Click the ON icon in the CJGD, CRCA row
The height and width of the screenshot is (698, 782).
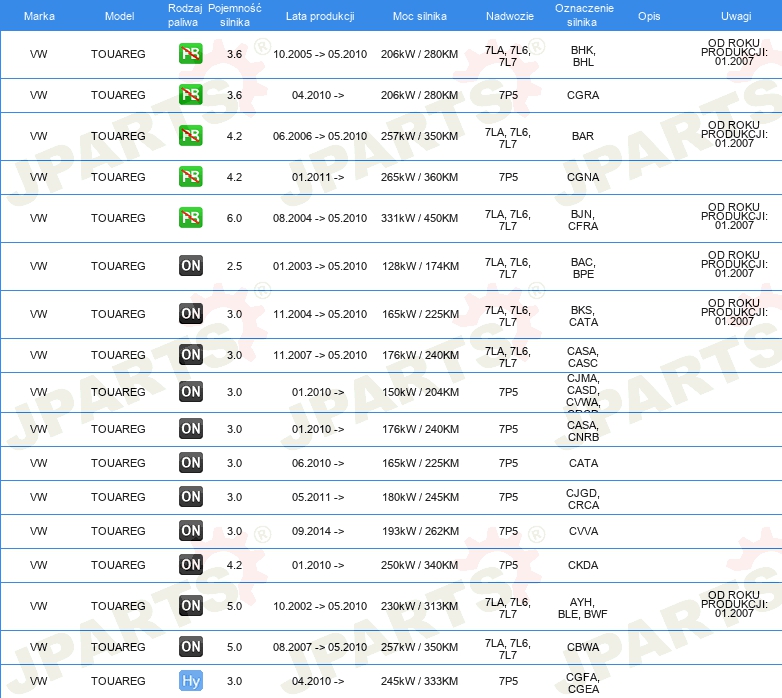click(x=191, y=497)
